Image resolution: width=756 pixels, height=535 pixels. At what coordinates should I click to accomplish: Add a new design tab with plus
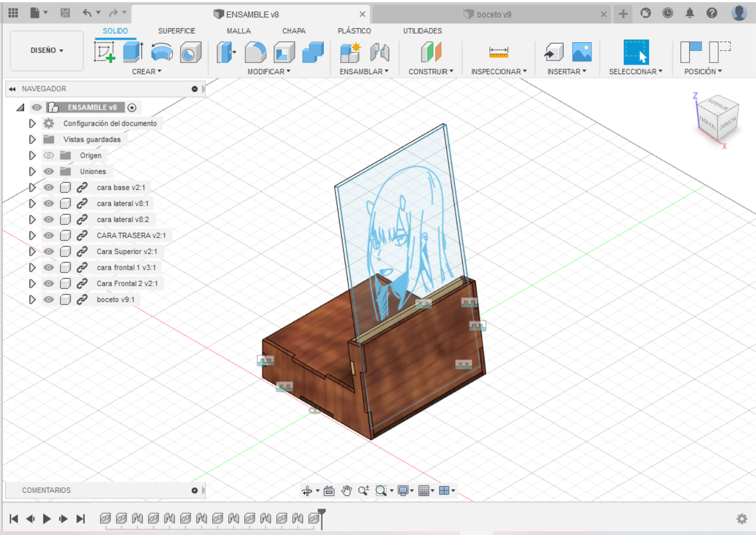623,14
